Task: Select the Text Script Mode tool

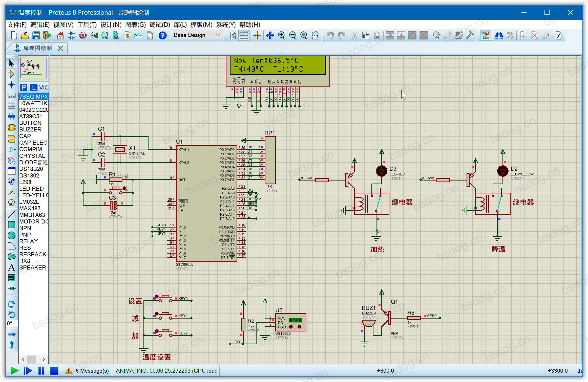Action: click(11, 106)
